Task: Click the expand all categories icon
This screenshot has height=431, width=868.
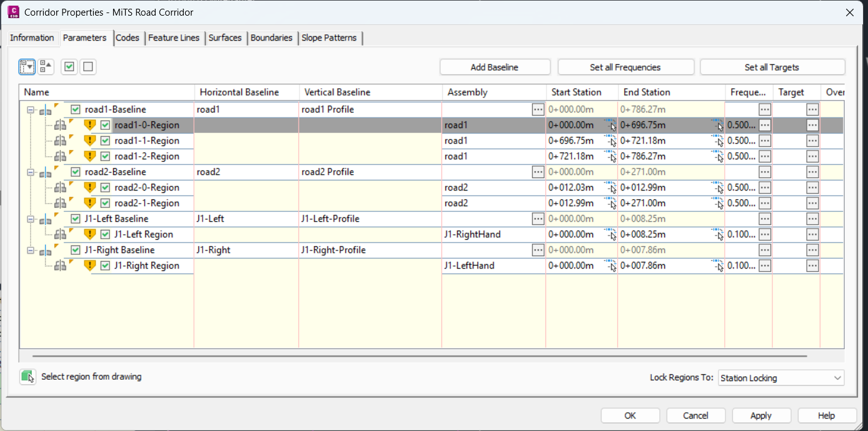Action: point(27,67)
